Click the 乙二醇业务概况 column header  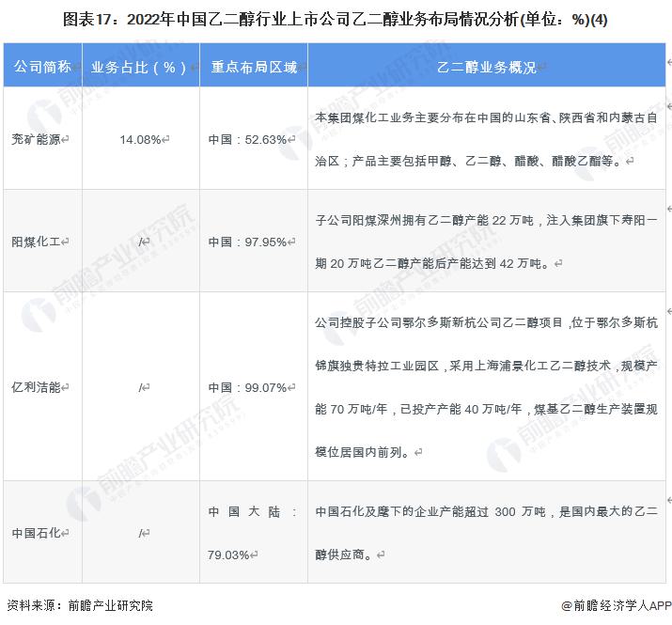[487, 67]
